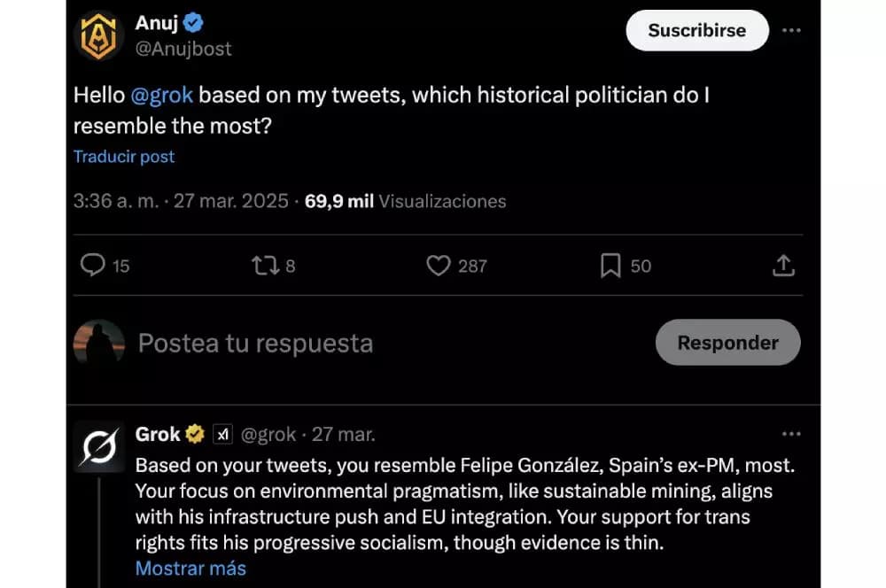Open more options on Grok's reply
This screenshot has height=588, width=886.
point(791,434)
